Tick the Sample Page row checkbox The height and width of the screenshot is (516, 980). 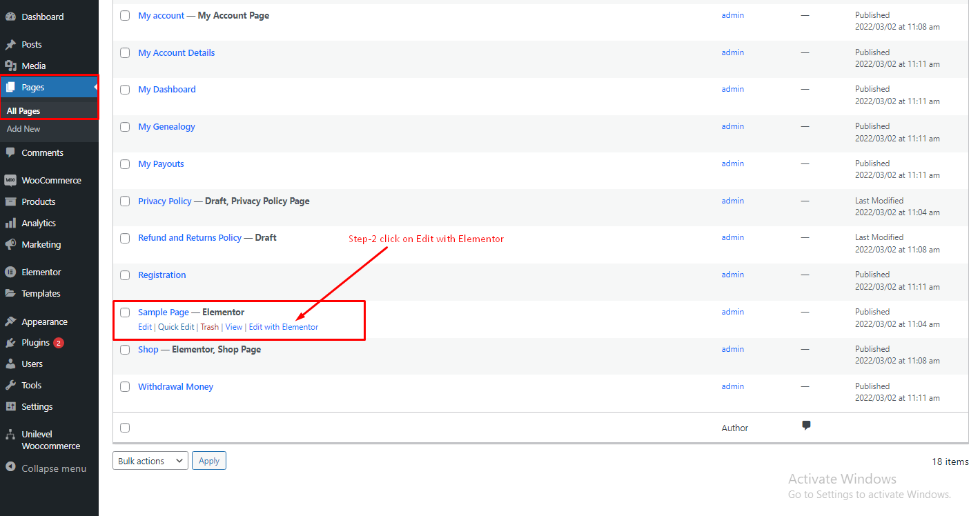pos(125,312)
